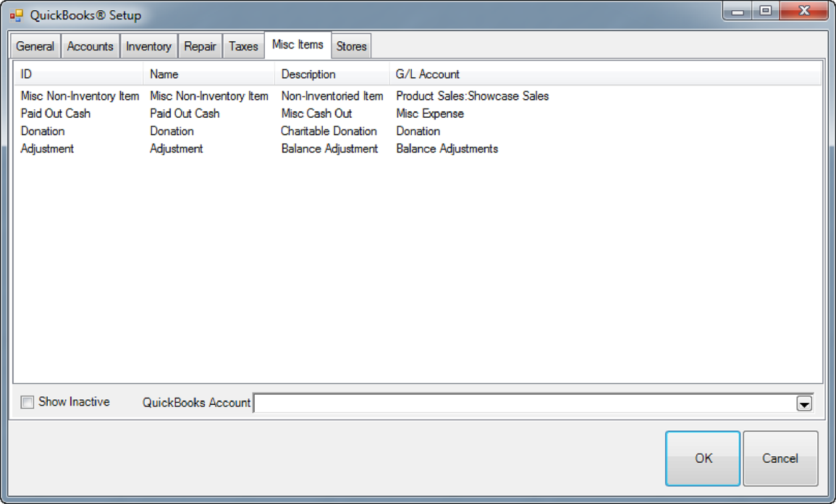Sort by the ID column header
This screenshot has height=504, width=836.
click(77, 74)
